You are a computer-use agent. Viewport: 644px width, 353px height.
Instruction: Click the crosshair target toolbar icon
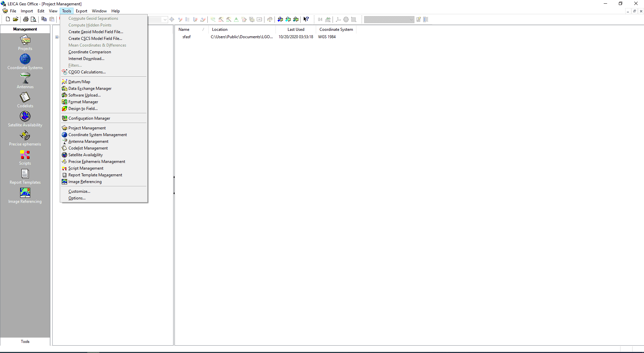pos(172,19)
